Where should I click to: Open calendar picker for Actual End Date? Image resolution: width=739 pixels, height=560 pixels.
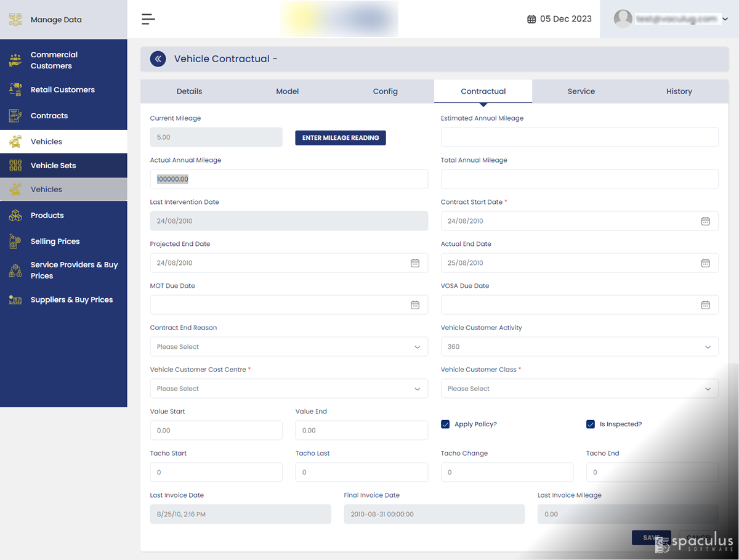[x=705, y=263]
